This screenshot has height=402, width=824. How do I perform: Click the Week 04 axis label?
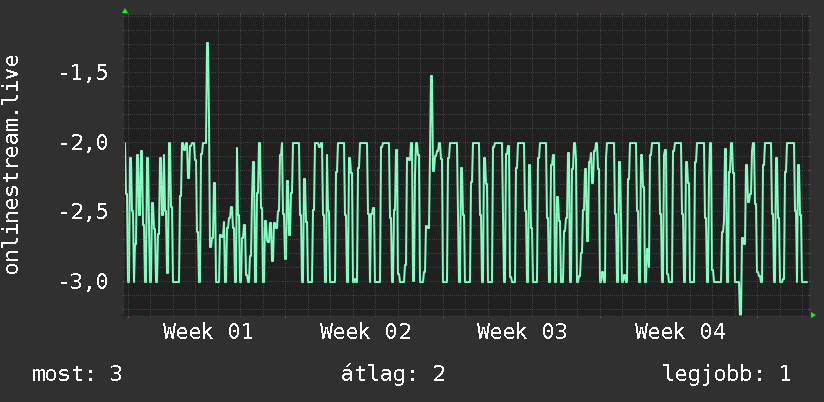pyautogui.click(x=680, y=332)
